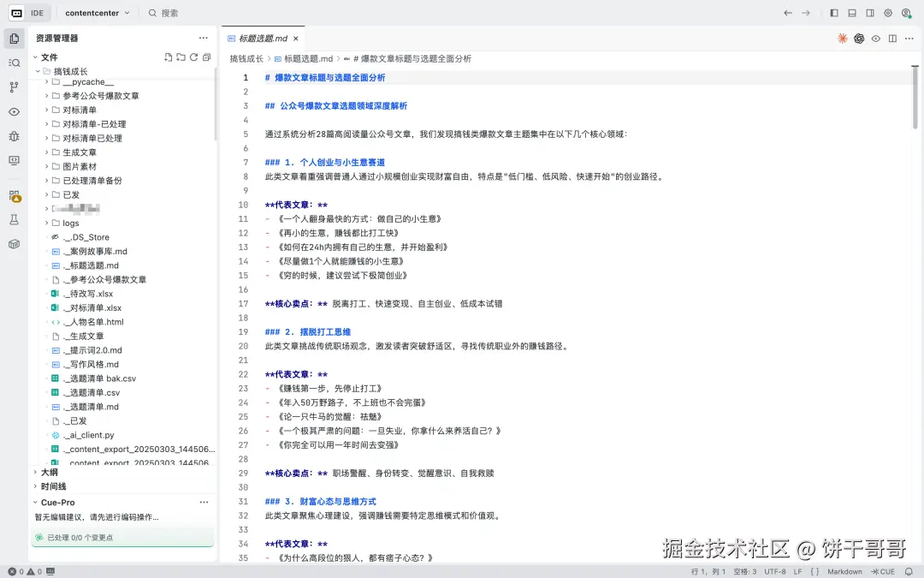Open the Explorer view in the activity bar
Viewport: 924px width, 578px height.
click(x=15, y=39)
